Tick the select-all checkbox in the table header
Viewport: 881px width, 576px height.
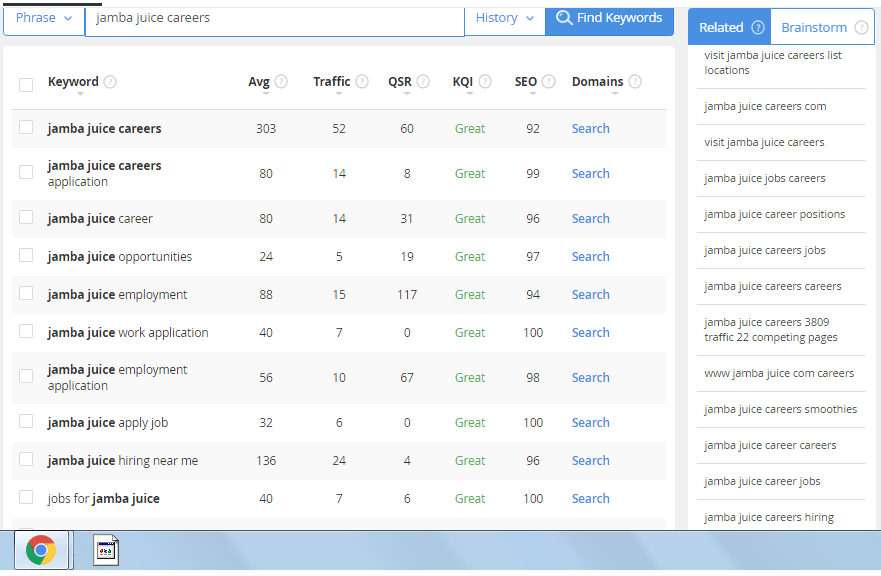tap(26, 85)
